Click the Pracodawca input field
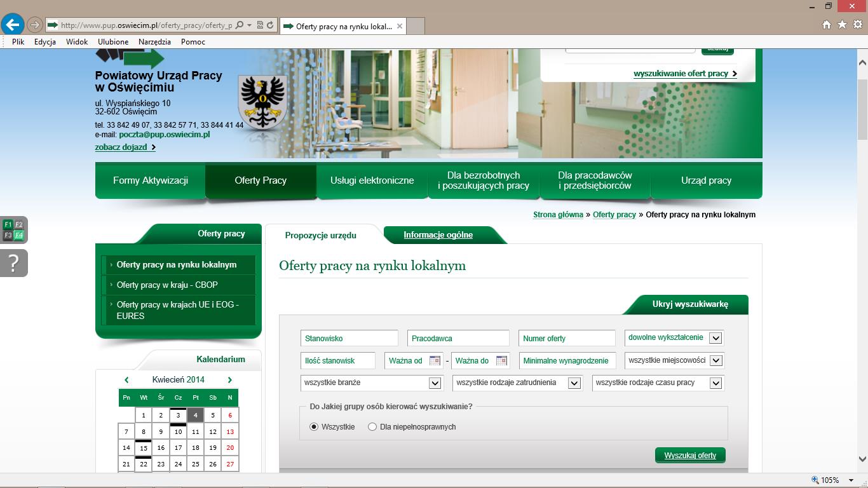Viewport: 868px width, 488px height. (458, 338)
